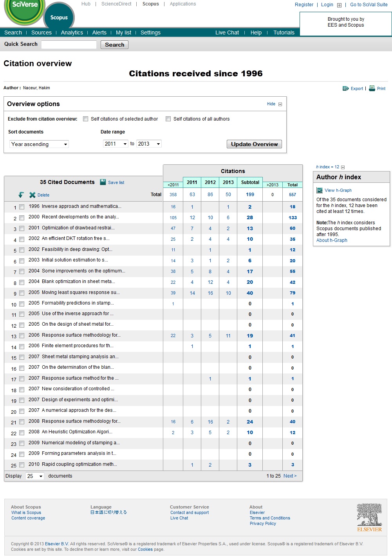The image size is (392, 559).
Task: Click the teal Scopus logo circle
Action: point(59,17)
